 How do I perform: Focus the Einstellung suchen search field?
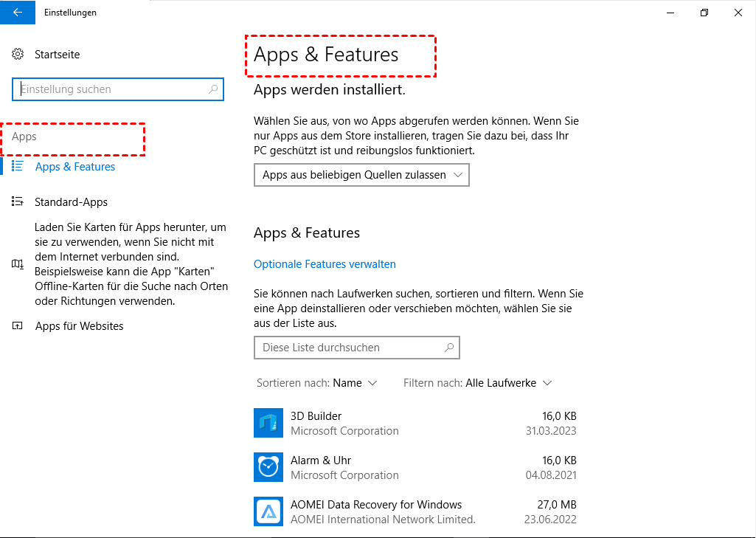111,89
